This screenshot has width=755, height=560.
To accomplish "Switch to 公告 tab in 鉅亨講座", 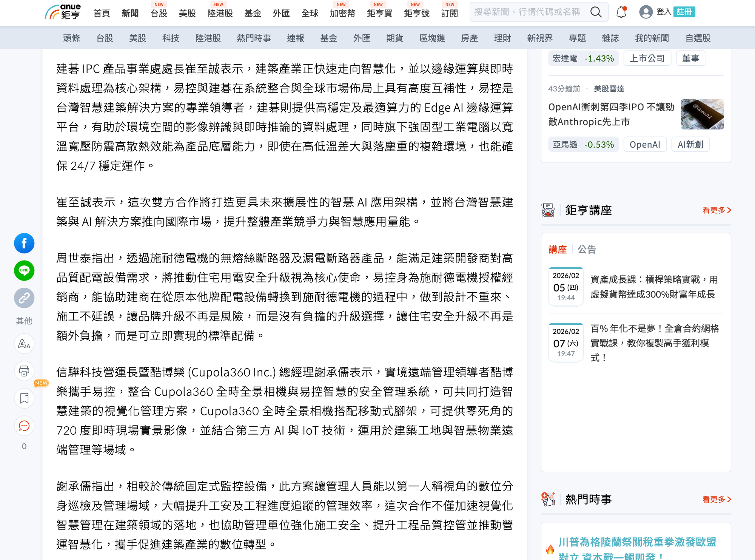I will pos(587,250).
